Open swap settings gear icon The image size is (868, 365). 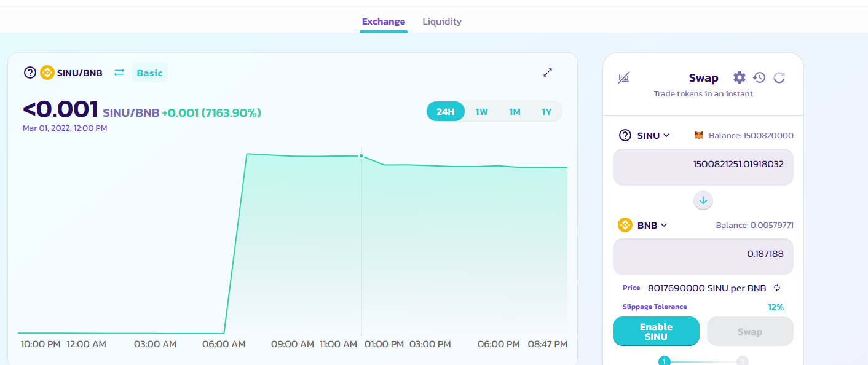click(x=740, y=77)
